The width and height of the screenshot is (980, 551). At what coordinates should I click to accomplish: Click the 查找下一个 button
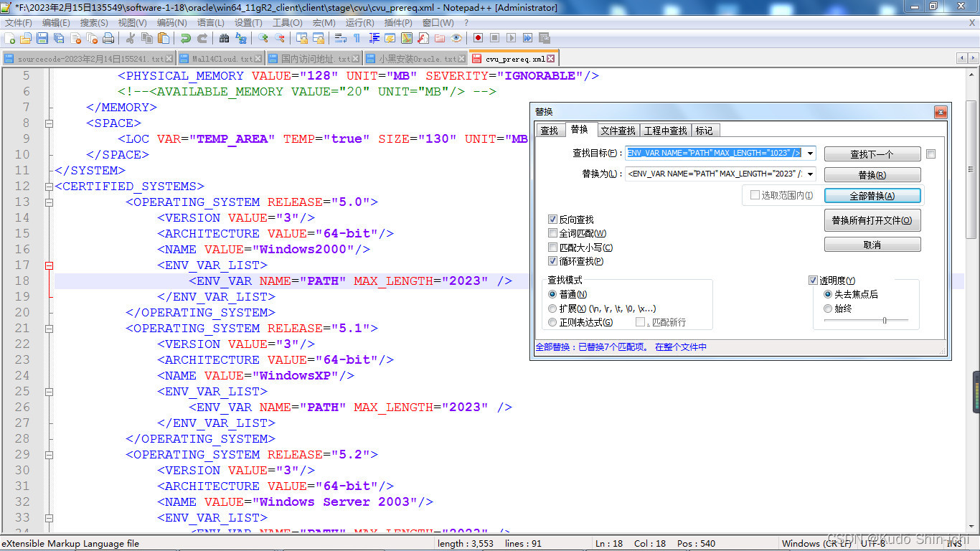(872, 154)
